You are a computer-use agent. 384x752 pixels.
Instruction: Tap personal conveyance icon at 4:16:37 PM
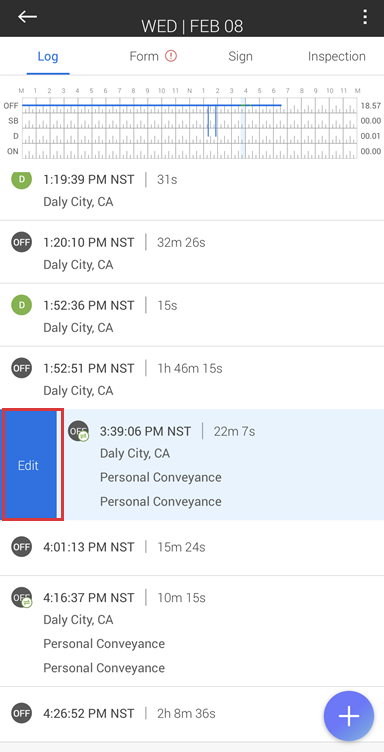22,597
